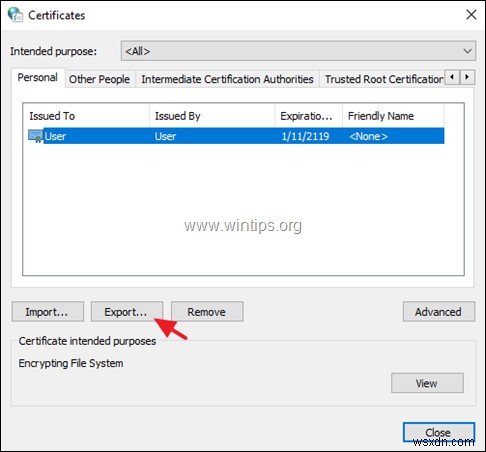486x452 pixels.
Task: Sort by Issued By column header
Action: pyautogui.click(x=212, y=116)
